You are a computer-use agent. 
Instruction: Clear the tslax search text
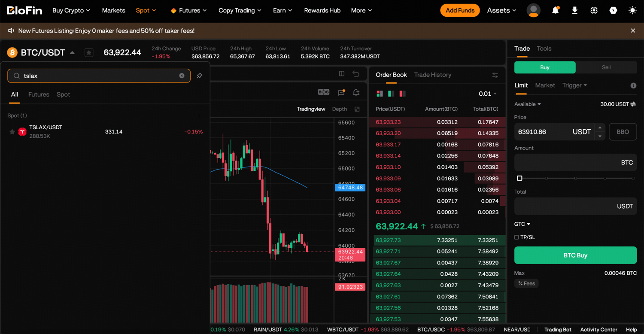(182, 76)
